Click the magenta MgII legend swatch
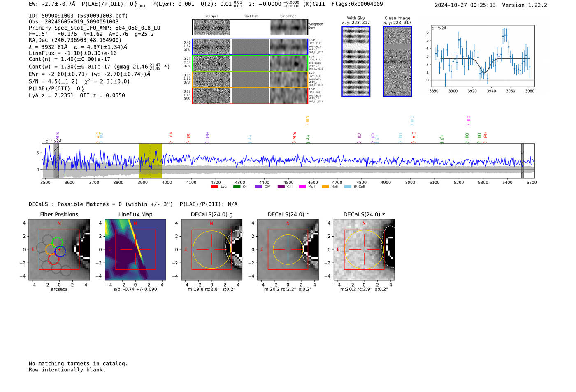The height and width of the screenshot is (392, 576). click(302, 186)
